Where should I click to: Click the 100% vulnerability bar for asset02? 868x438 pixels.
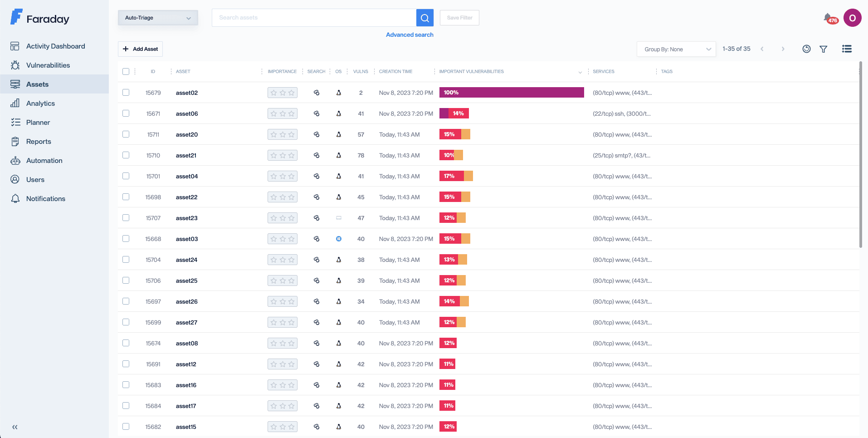pyautogui.click(x=511, y=93)
